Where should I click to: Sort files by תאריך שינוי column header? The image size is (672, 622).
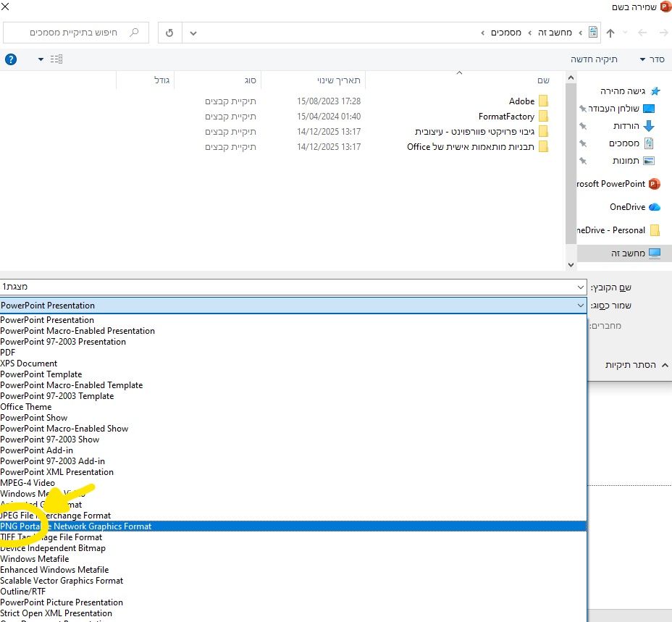pos(339,80)
